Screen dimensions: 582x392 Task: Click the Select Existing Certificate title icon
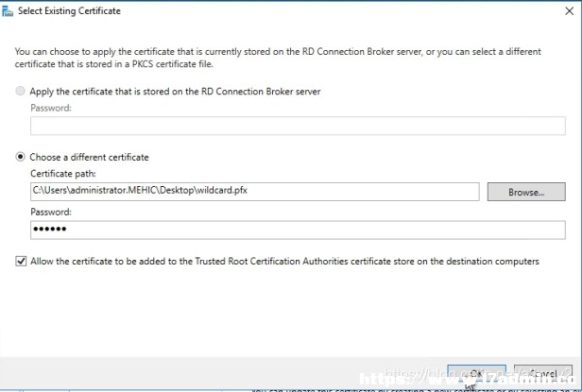pos(8,11)
